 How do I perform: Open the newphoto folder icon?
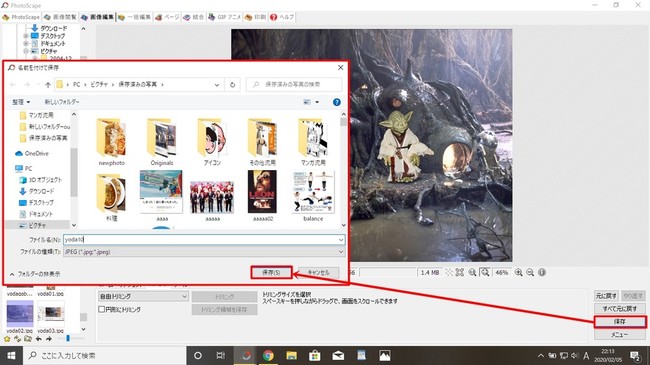point(111,139)
